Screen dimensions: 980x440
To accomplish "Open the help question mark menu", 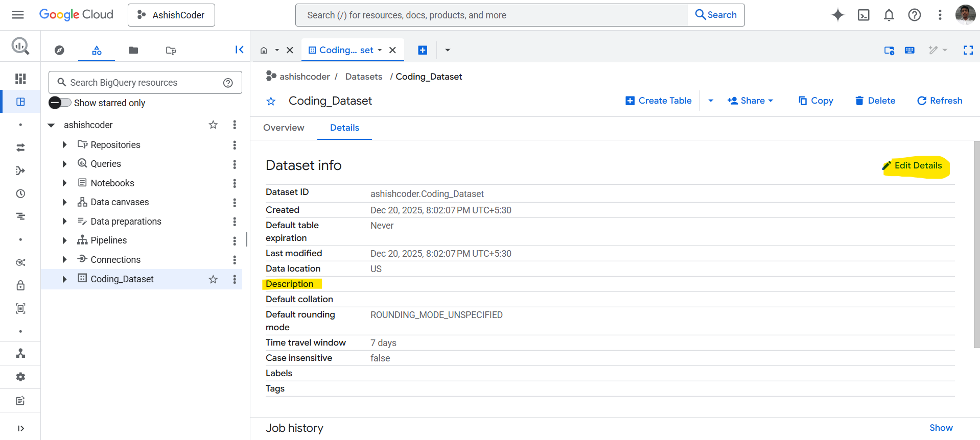I will [915, 15].
